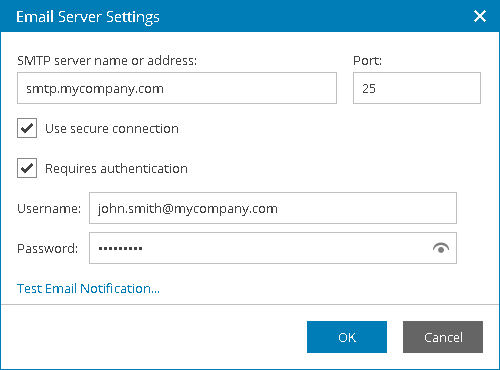Click the Password input field

[x=273, y=248]
